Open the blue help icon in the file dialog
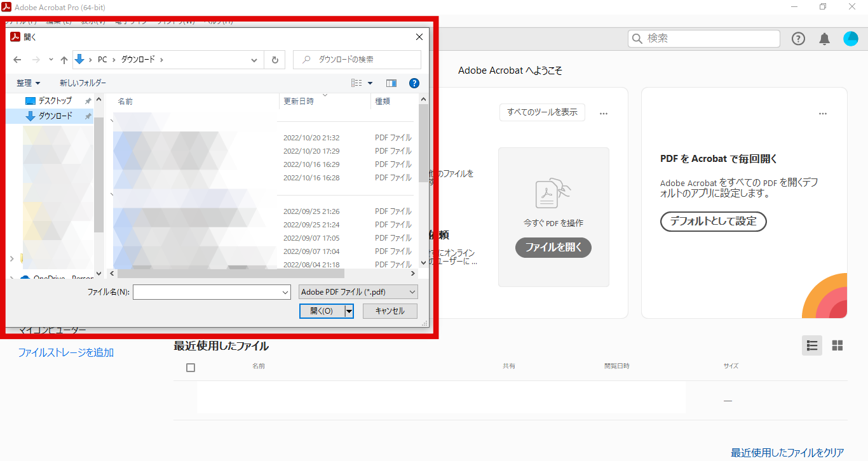868x461 pixels. 414,83
